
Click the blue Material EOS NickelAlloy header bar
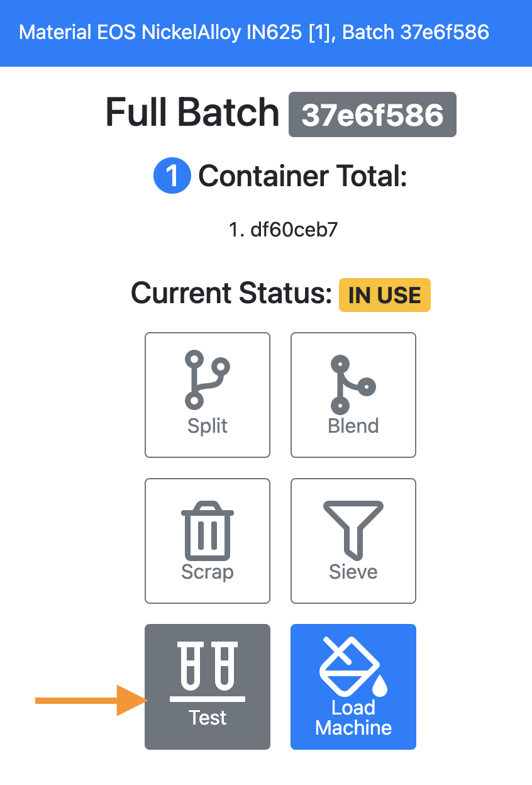[x=266, y=33]
